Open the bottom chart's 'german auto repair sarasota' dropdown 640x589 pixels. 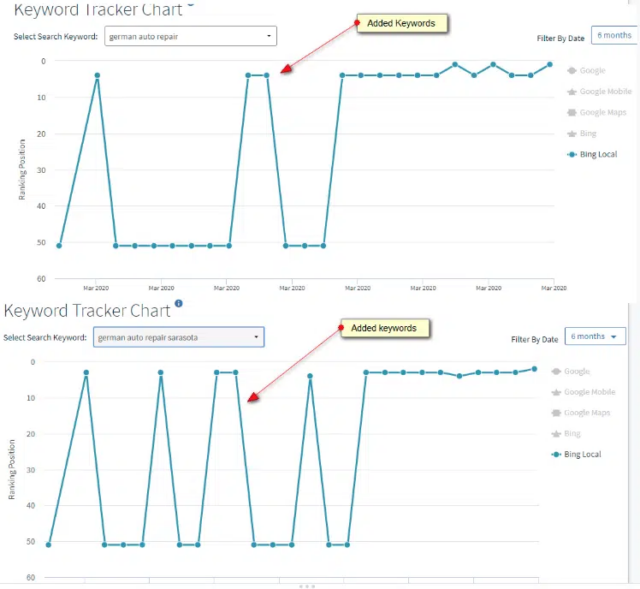click(x=179, y=337)
